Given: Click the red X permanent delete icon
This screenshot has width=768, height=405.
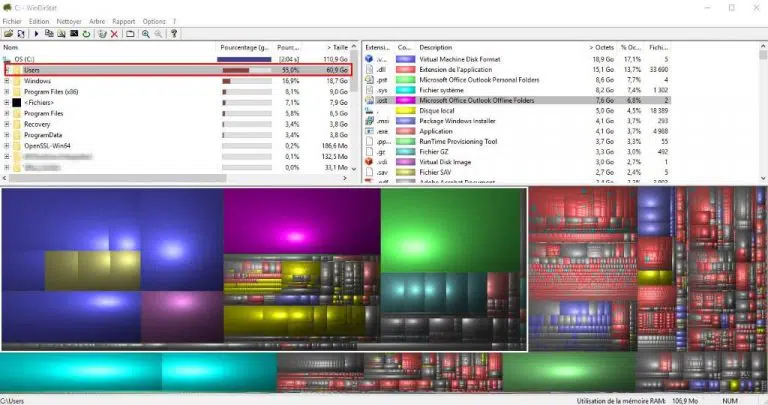Looking at the screenshot, I should [114, 34].
